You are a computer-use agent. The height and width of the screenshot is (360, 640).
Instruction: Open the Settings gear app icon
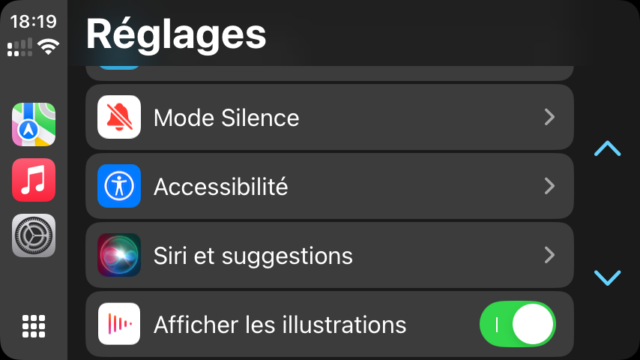[x=34, y=236]
